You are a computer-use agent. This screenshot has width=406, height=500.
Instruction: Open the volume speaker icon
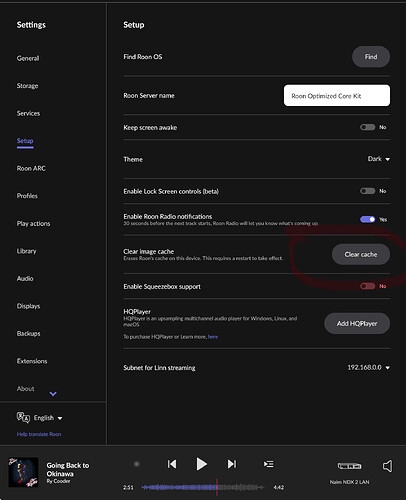(387, 466)
